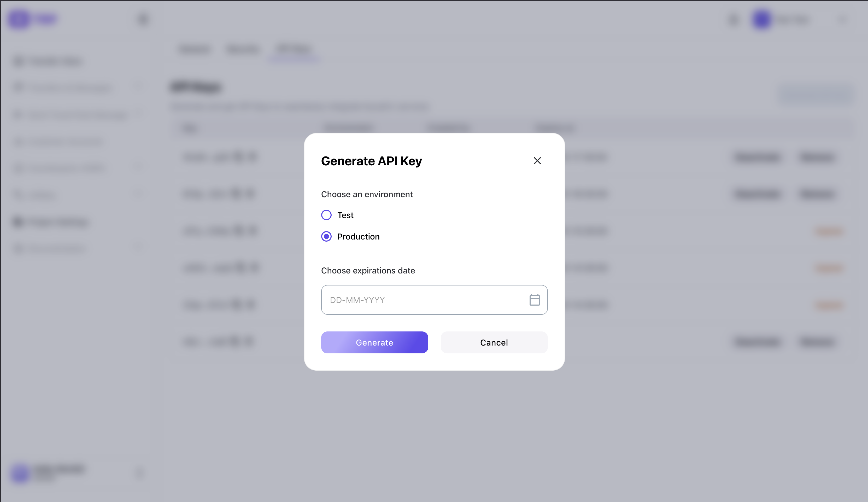This screenshot has width=868, height=502.
Task: Click the blurred notification bell icon in header
Action: (734, 20)
